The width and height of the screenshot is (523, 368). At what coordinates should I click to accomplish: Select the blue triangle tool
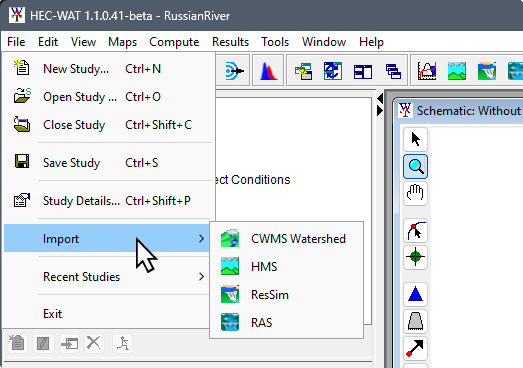coord(415,295)
